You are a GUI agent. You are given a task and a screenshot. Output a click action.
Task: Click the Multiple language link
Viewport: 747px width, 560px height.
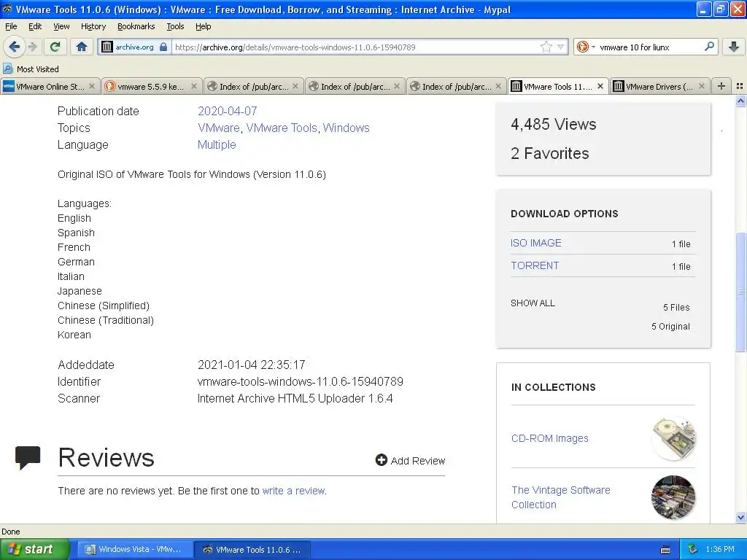(x=217, y=144)
